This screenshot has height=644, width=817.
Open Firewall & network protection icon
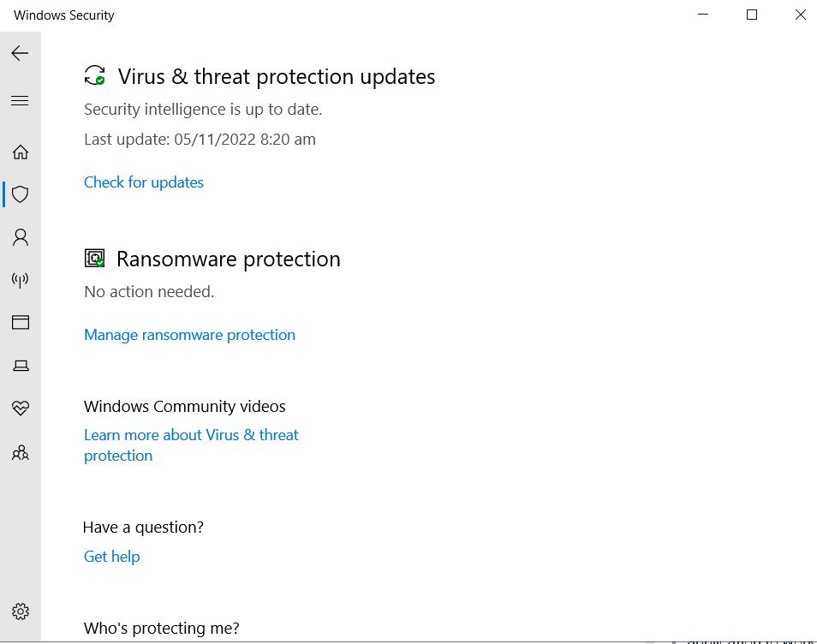(21, 280)
